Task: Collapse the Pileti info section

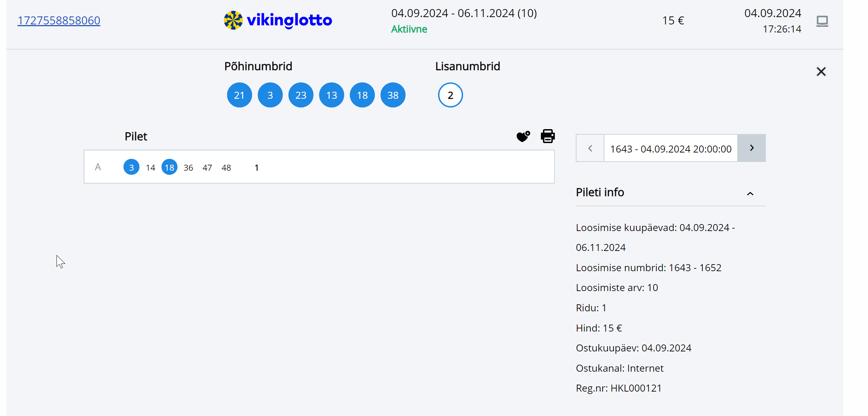Action: tap(750, 194)
